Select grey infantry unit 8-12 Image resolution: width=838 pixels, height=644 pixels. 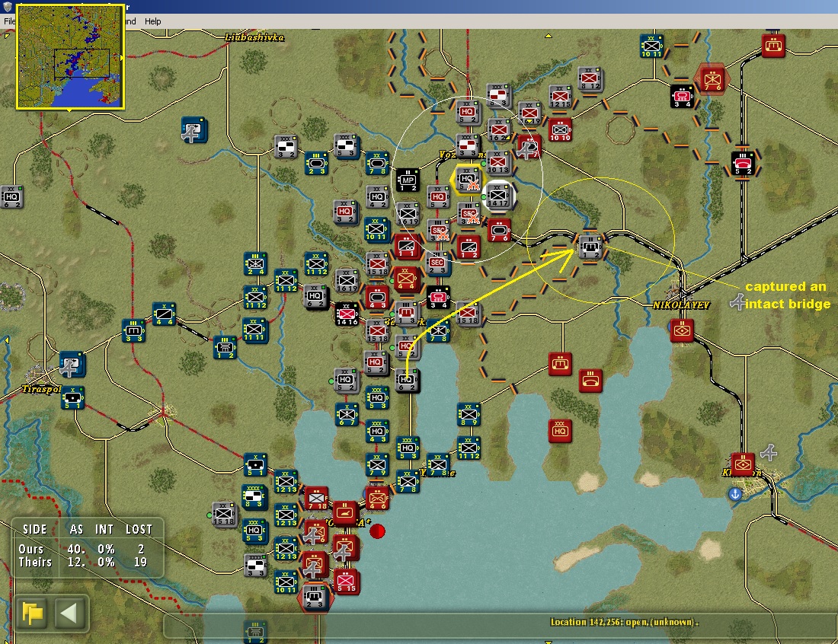click(590, 80)
